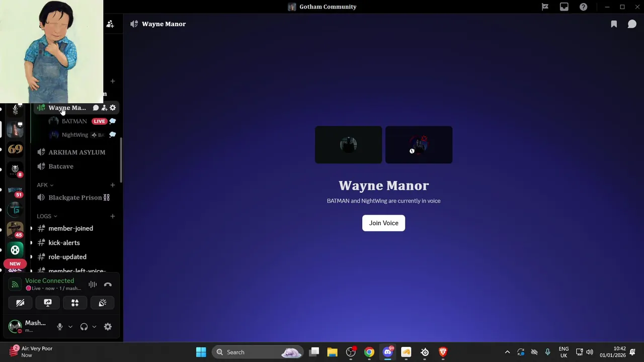Add a channel to AFK category
Screen dimensions: 644x362
click(113, 185)
